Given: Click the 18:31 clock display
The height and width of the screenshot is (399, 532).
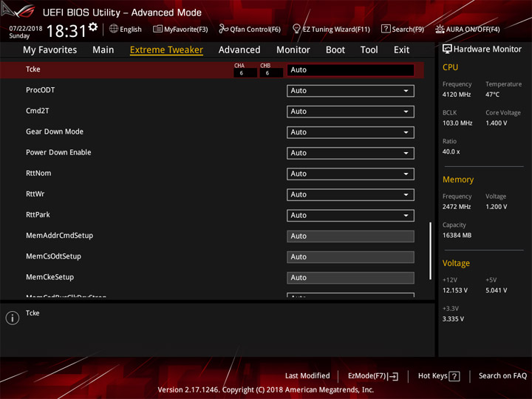Looking at the screenshot, I should pos(66,31).
